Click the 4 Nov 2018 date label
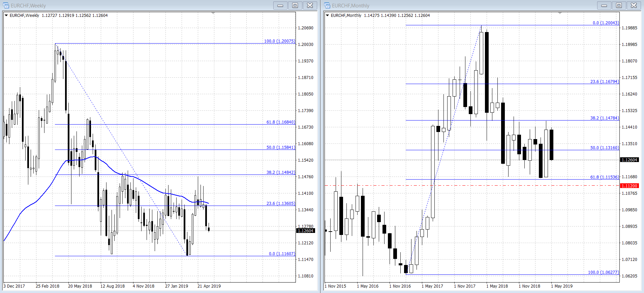 point(144,286)
